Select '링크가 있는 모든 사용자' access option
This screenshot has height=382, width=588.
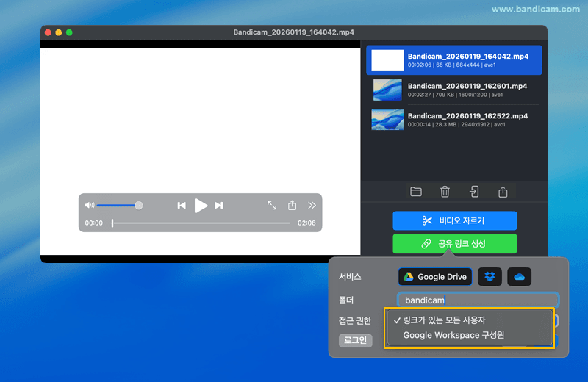[444, 320]
